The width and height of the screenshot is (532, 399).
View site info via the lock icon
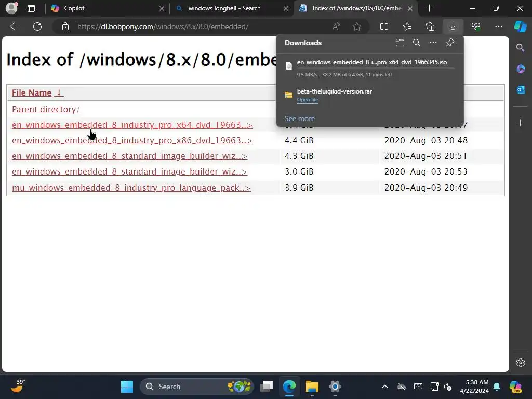65,26
